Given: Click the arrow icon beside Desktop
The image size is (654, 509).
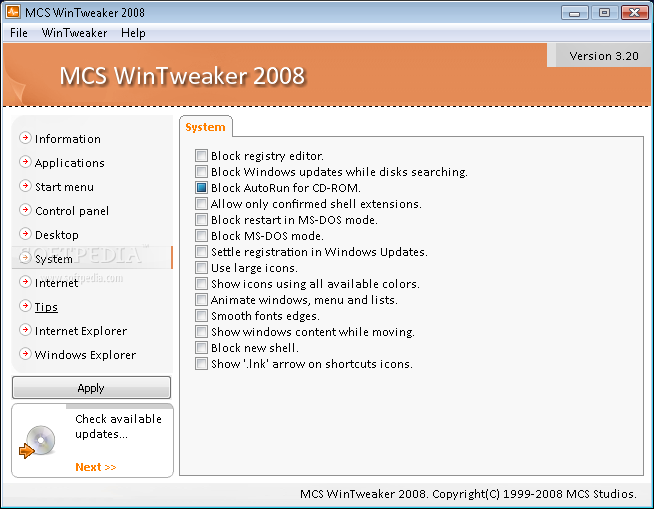Looking at the screenshot, I should [x=25, y=234].
